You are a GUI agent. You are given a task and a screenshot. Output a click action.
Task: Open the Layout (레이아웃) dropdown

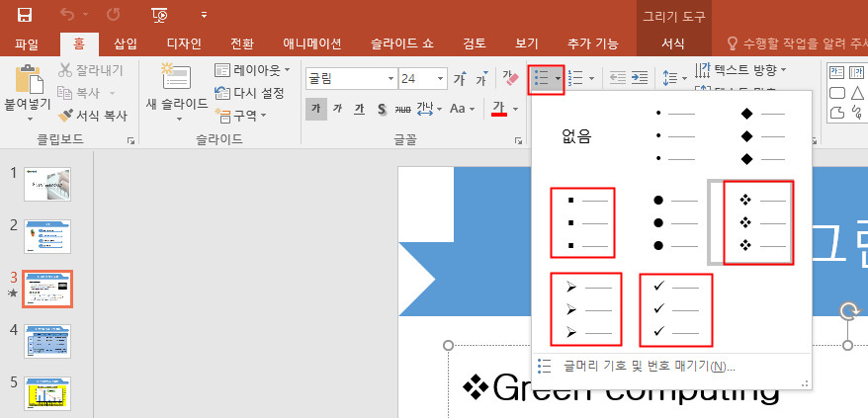[x=287, y=71]
